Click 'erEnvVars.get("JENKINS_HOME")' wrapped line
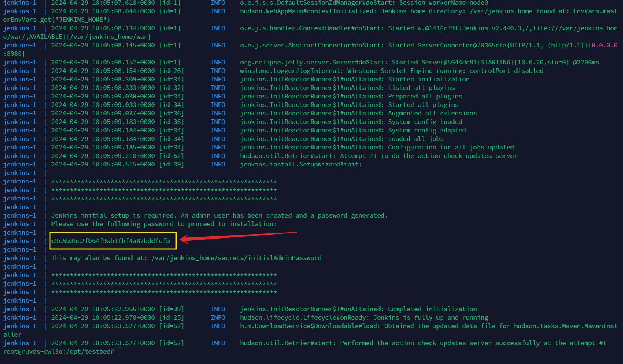The width and height of the screenshot is (623, 364). [57, 20]
